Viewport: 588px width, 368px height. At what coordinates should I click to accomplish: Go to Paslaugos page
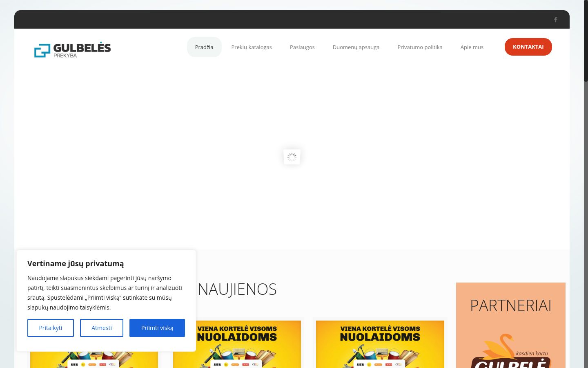302,47
